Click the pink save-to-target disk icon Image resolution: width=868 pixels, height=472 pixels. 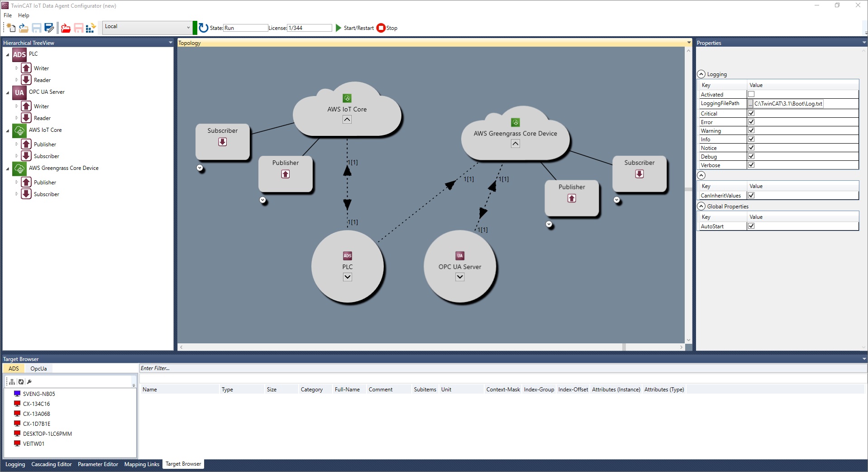click(79, 28)
